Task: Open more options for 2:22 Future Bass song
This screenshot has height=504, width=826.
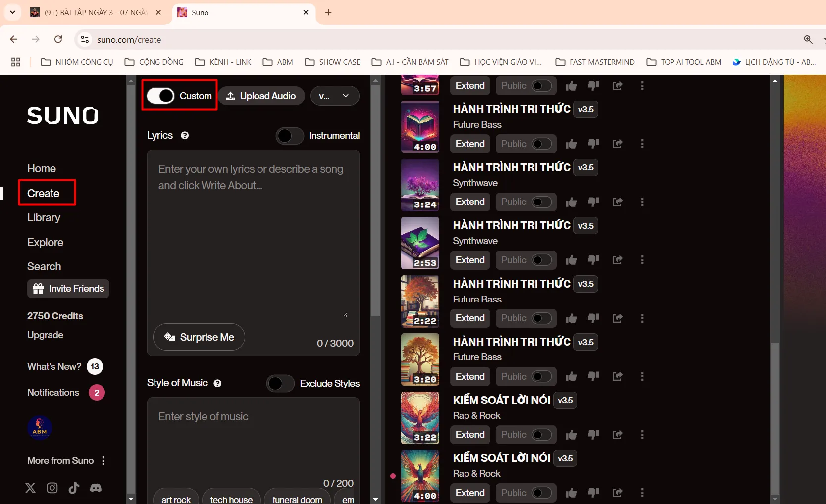Action: tap(642, 318)
